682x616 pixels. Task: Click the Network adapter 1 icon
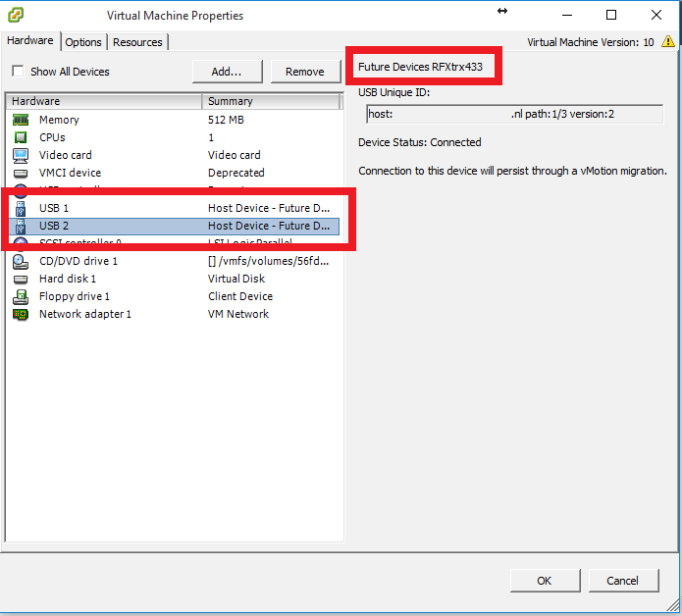21,314
